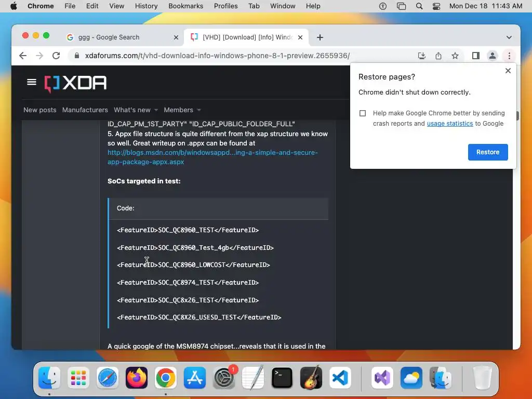
Task: Go back to previous page
Action: (23, 56)
